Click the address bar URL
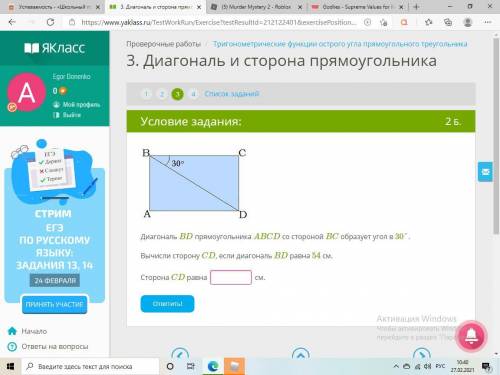The height and width of the screenshot is (375, 500). [219, 22]
